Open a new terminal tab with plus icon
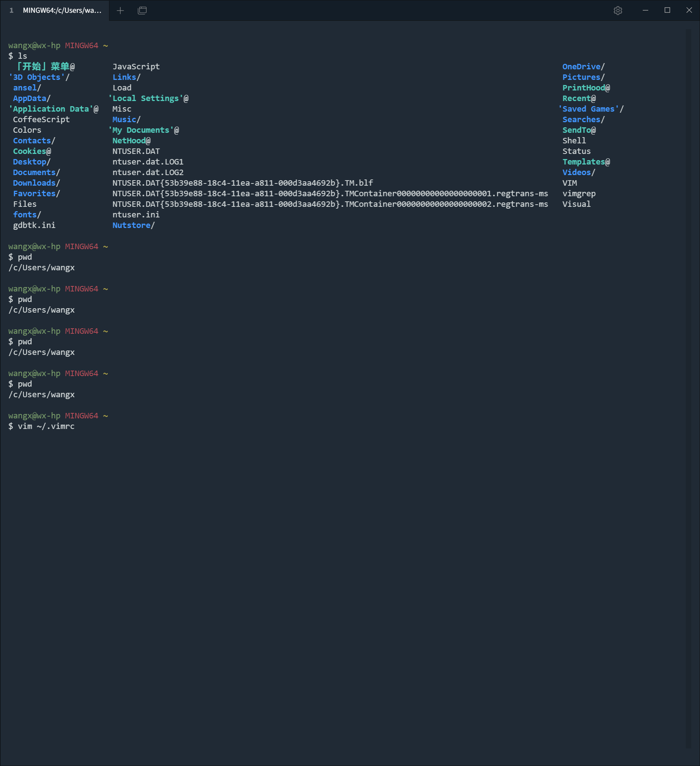 click(120, 11)
